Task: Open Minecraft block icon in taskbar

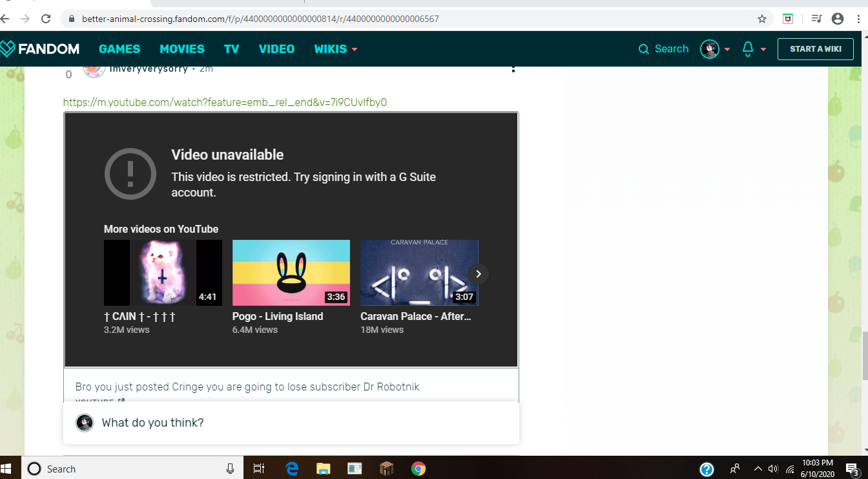Action: (x=387, y=469)
